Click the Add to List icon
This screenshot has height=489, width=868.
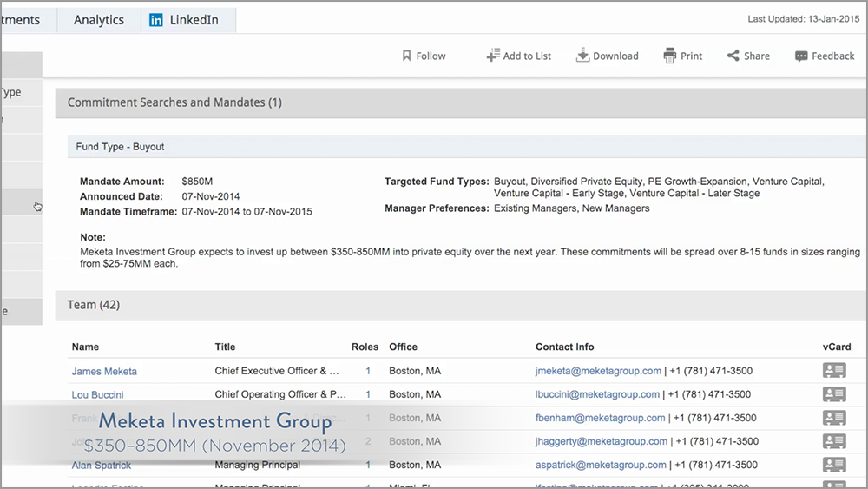(x=493, y=56)
